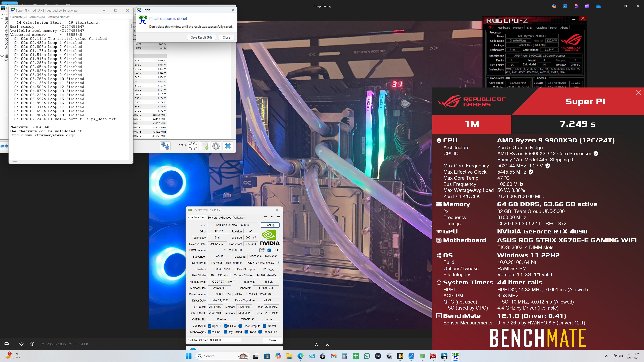Switch to Sensors tab in GPU-Z
The image size is (644, 362).
pyautogui.click(x=212, y=217)
